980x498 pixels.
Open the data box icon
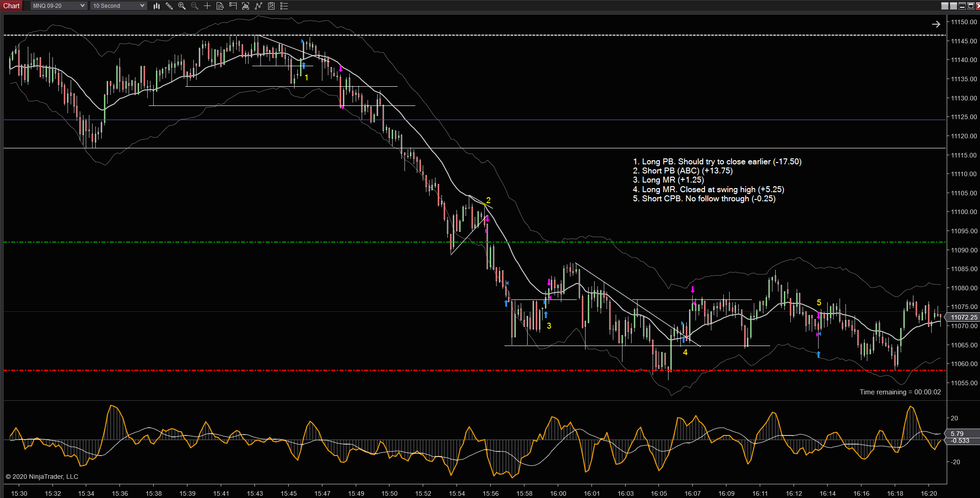pyautogui.click(x=220, y=6)
